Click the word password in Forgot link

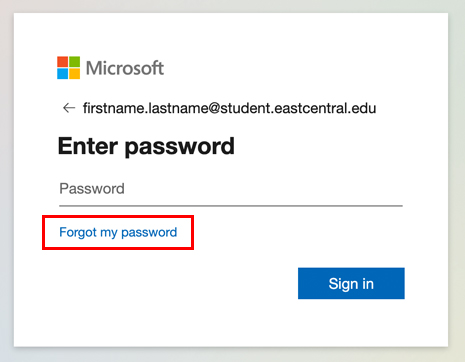pos(149,233)
